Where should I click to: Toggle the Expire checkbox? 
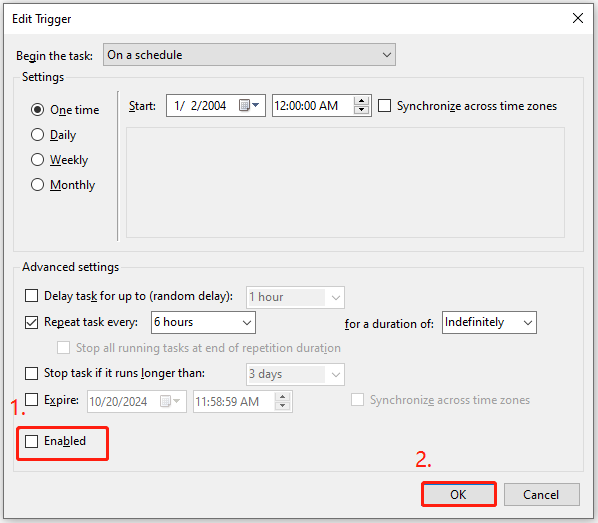(32, 400)
